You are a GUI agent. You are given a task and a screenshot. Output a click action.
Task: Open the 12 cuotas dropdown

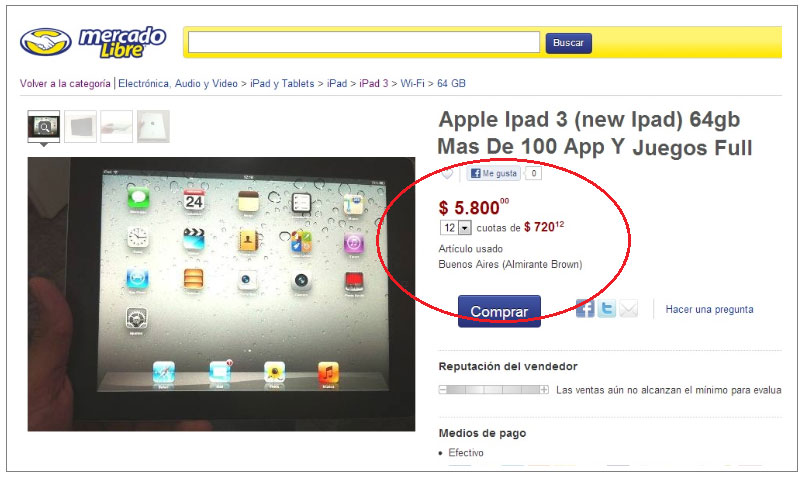point(456,228)
